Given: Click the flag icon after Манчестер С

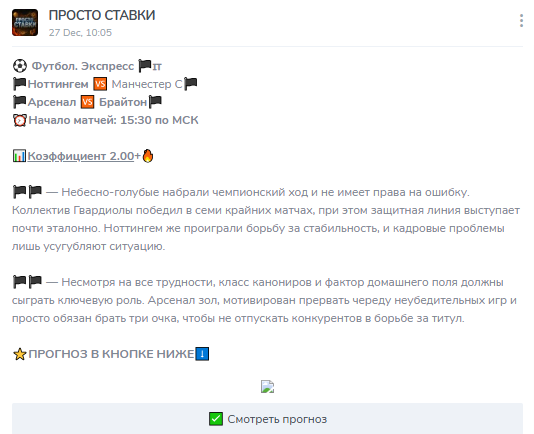Looking at the screenshot, I should tap(191, 84).
